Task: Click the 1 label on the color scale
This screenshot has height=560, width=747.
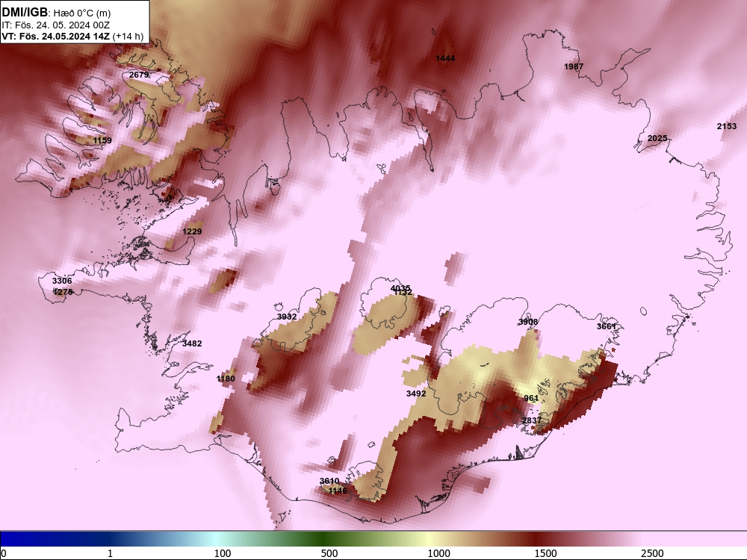Action: pos(110,553)
